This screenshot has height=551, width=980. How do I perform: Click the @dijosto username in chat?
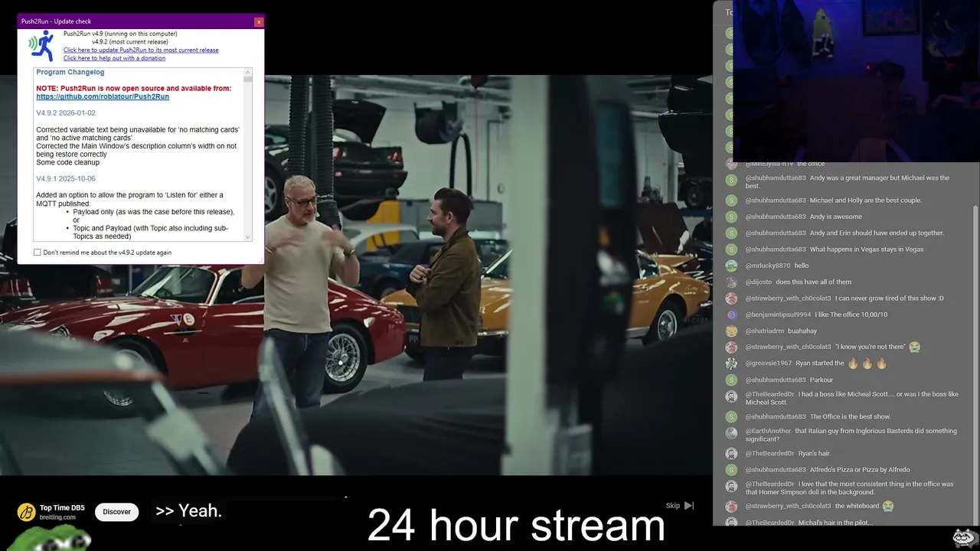point(759,282)
